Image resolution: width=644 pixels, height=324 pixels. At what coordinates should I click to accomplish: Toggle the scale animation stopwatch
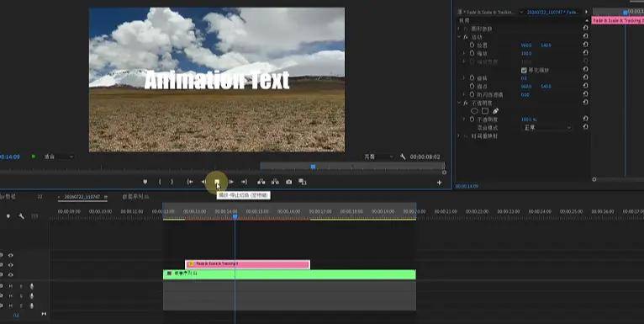click(x=472, y=53)
